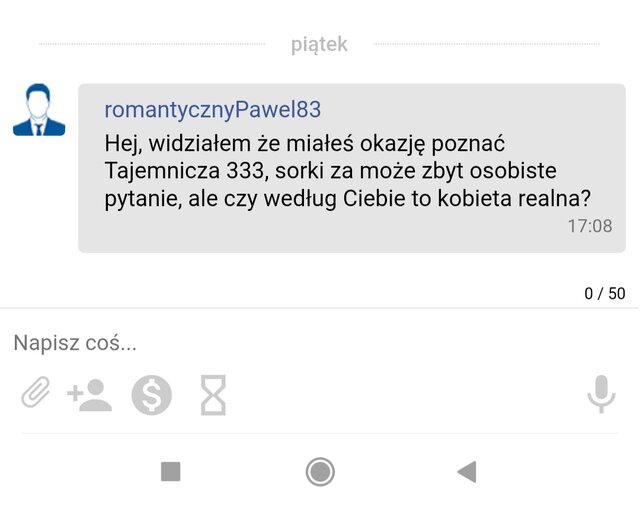Tap the add person icon
This screenshot has width=640, height=510.
(x=89, y=395)
